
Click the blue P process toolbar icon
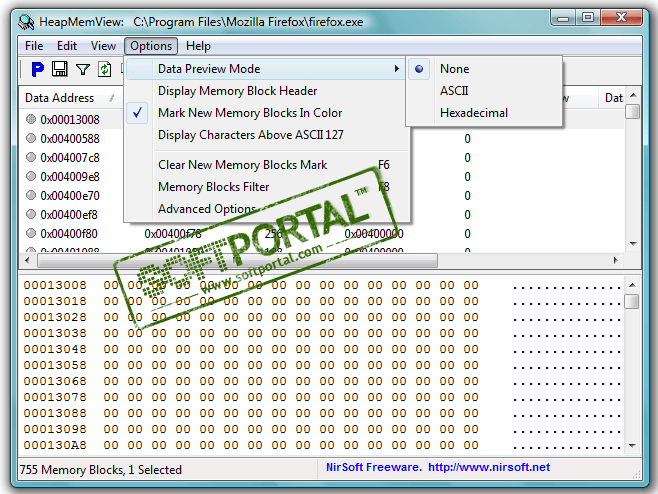point(37,69)
